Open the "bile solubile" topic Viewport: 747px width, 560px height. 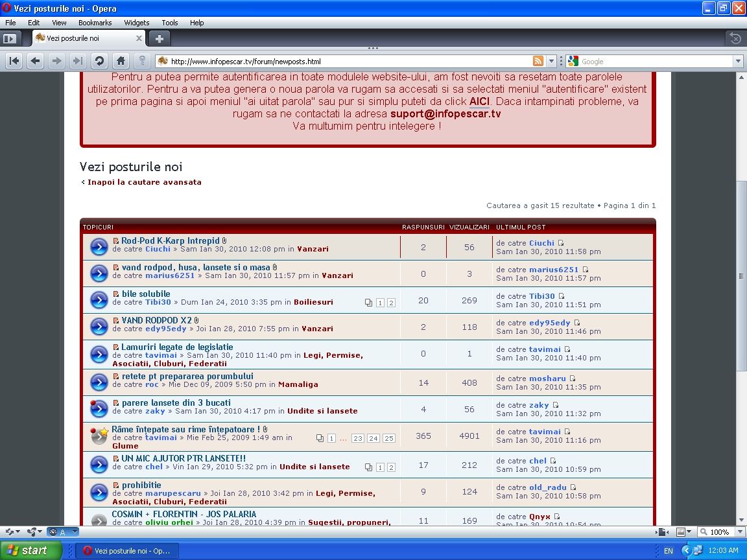click(x=146, y=294)
